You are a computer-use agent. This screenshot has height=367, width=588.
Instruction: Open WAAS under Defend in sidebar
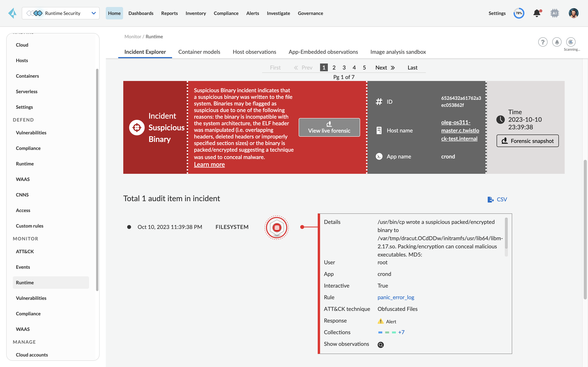pyautogui.click(x=23, y=179)
